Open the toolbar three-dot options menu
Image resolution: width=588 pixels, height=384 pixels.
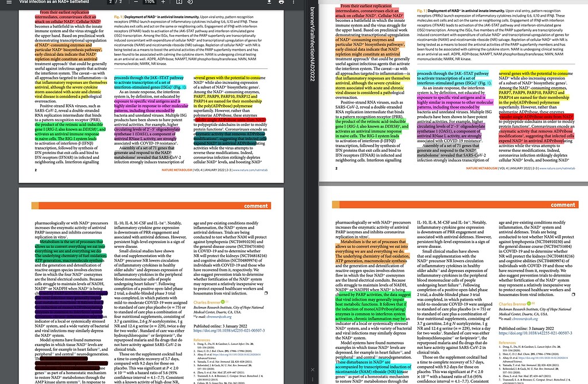(294, 3)
